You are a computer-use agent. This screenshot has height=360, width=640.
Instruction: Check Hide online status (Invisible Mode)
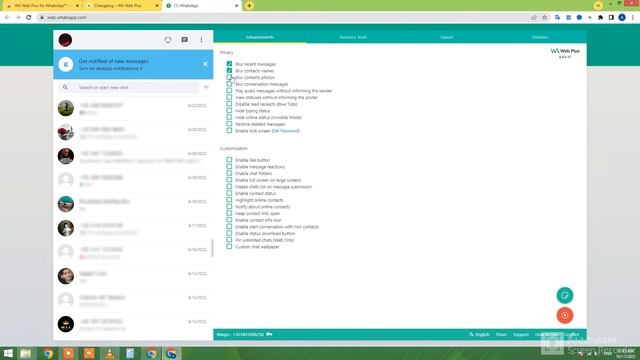point(229,117)
